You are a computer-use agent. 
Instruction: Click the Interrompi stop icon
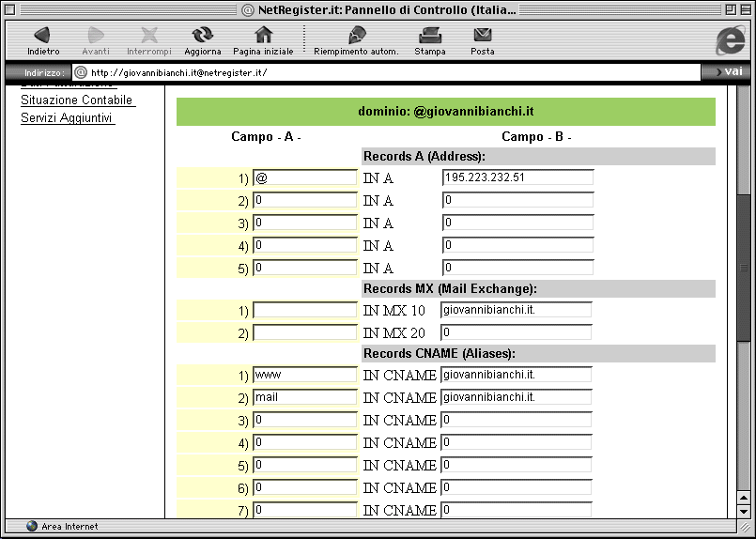tap(149, 35)
